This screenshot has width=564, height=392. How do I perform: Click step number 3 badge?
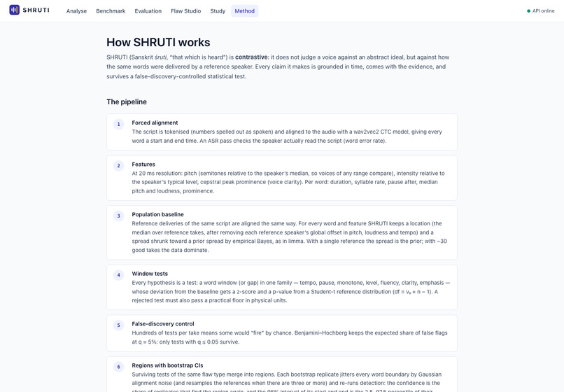pos(119,216)
